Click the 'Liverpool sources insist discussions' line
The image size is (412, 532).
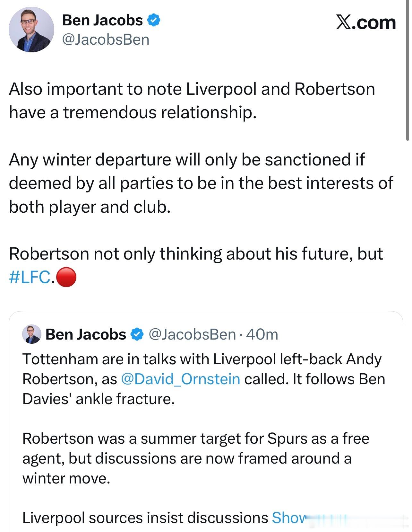[x=144, y=518]
